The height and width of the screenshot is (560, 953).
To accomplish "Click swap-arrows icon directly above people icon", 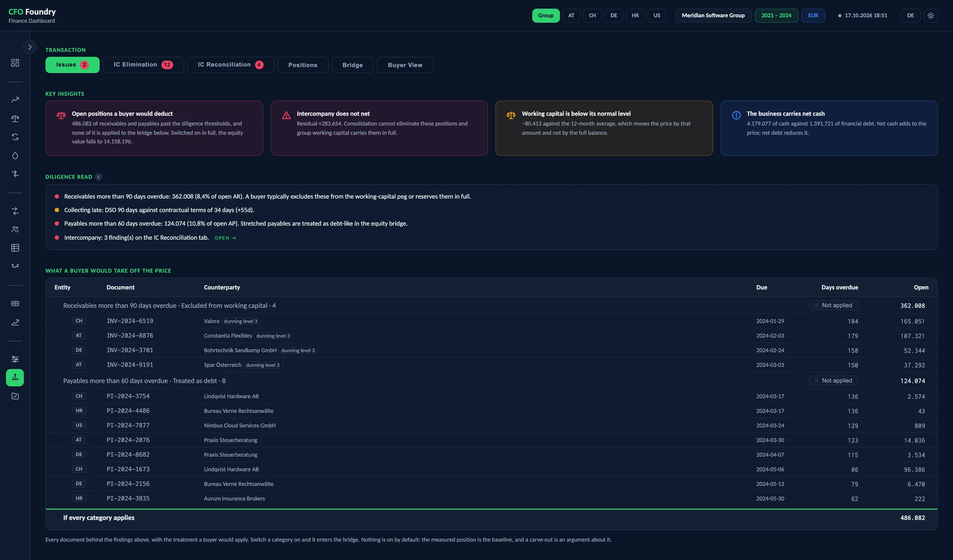I will click(x=15, y=211).
